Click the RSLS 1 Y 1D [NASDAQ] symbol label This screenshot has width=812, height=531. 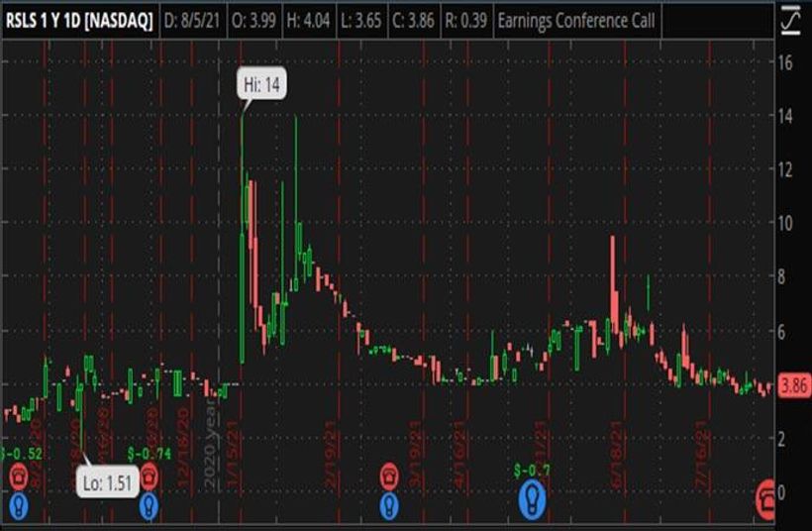[79, 20]
